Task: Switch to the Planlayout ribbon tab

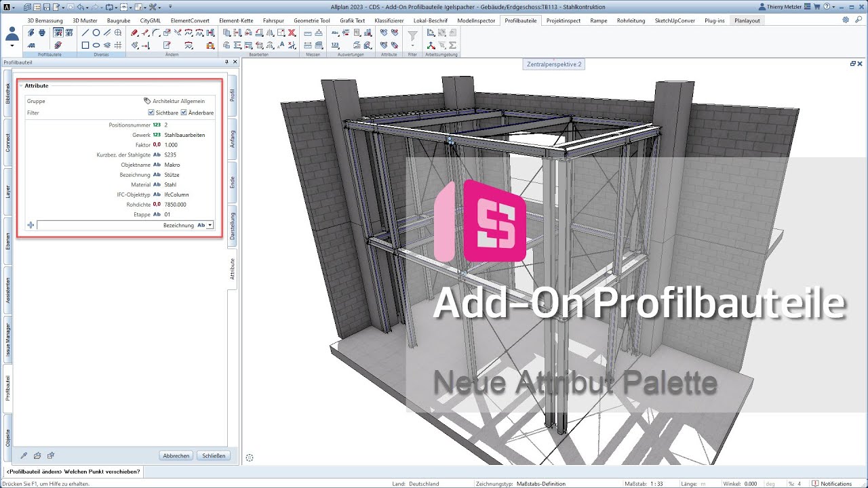Action: pos(747,20)
